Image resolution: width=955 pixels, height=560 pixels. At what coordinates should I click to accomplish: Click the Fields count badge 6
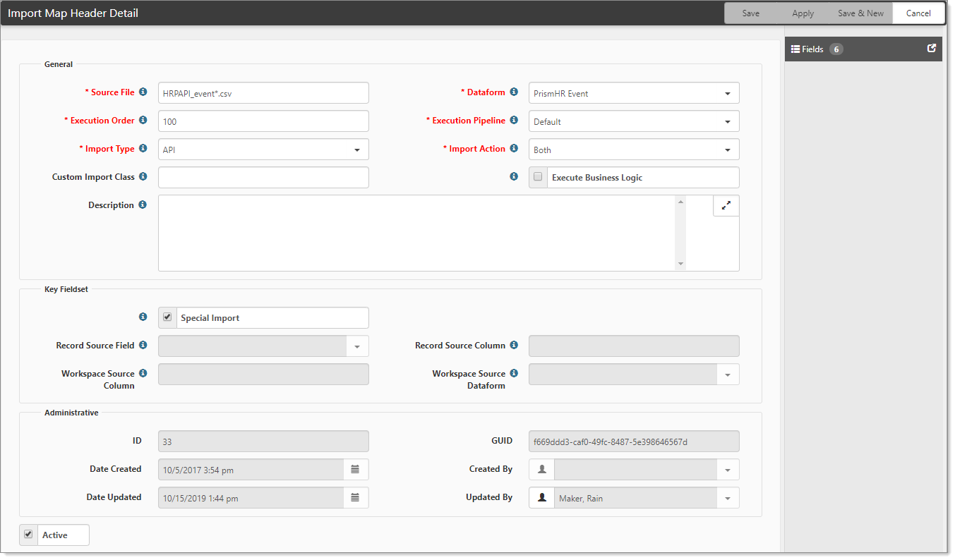pos(836,49)
